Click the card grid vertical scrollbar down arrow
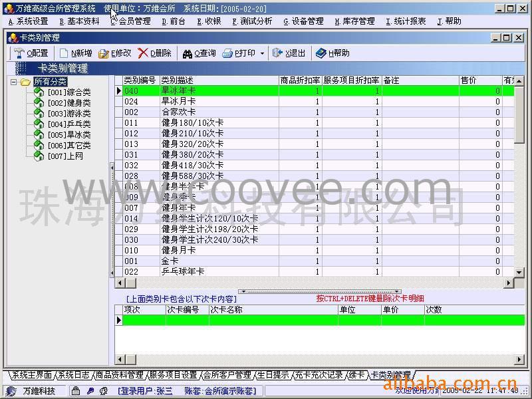The height and width of the screenshot is (399, 532). point(519,272)
